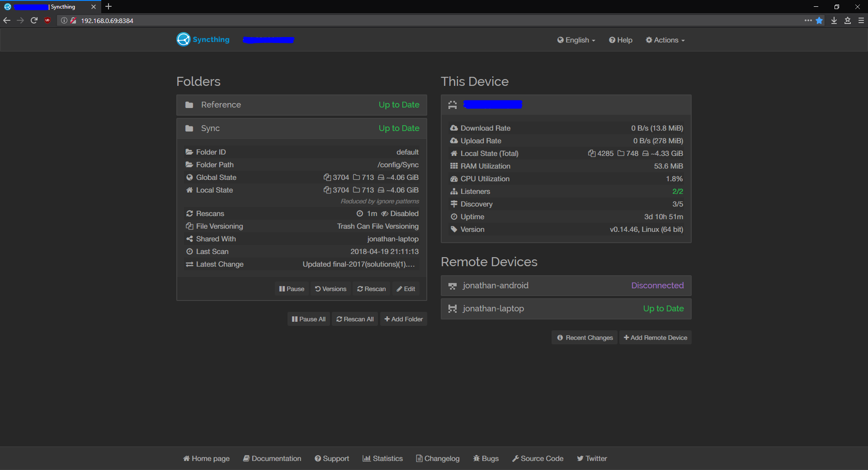Click the Rescan All button

[x=355, y=319]
